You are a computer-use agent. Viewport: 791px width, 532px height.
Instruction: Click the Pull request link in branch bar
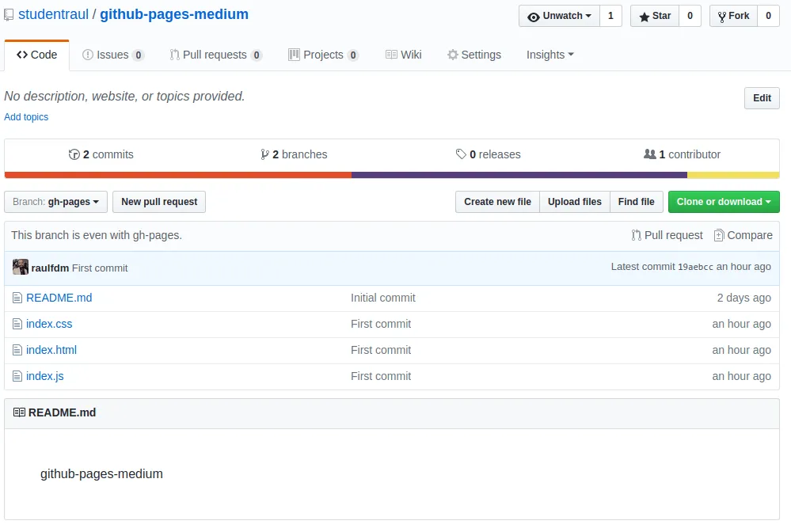point(667,235)
